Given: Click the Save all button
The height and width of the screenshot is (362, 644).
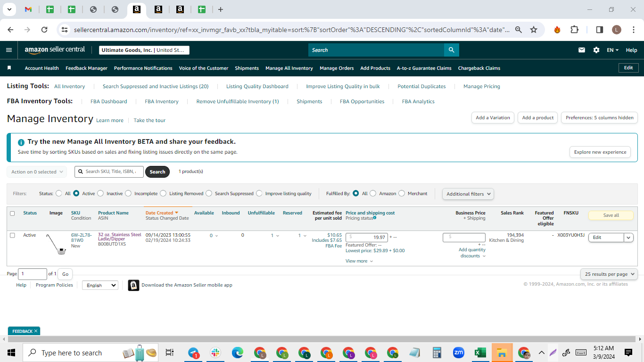Looking at the screenshot, I should pos(611,215).
